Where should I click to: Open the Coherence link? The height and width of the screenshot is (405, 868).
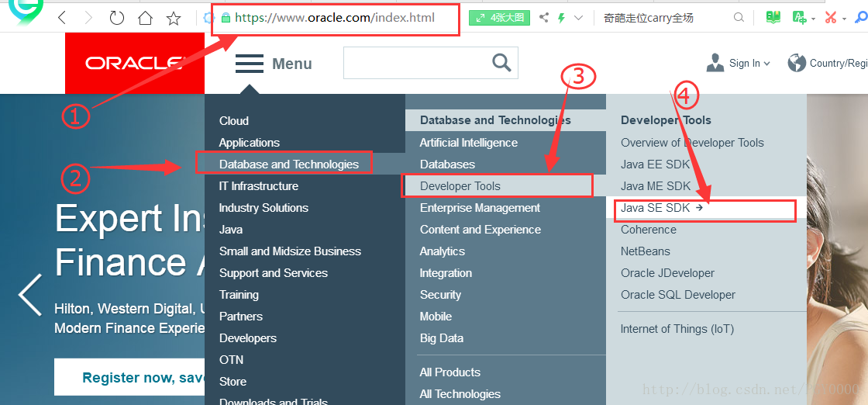click(648, 230)
